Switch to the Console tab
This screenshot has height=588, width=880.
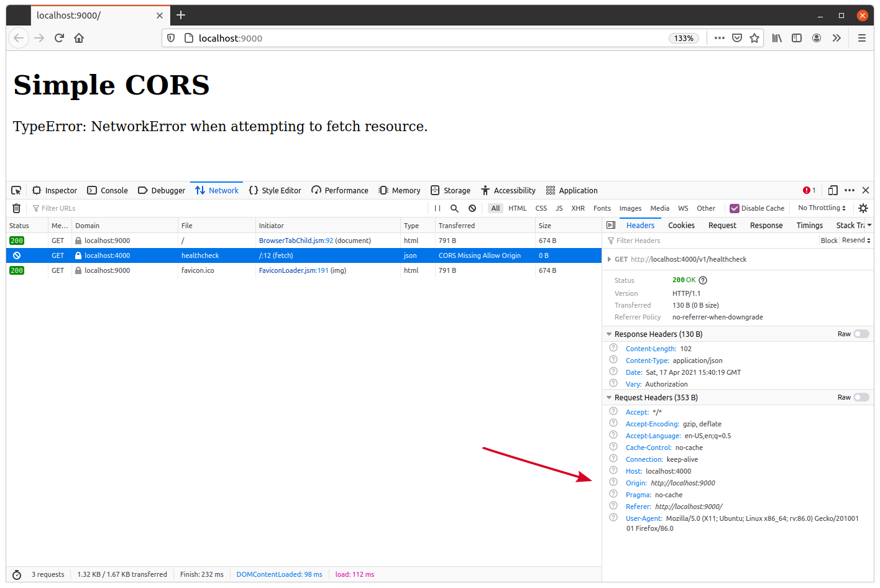coord(108,190)
